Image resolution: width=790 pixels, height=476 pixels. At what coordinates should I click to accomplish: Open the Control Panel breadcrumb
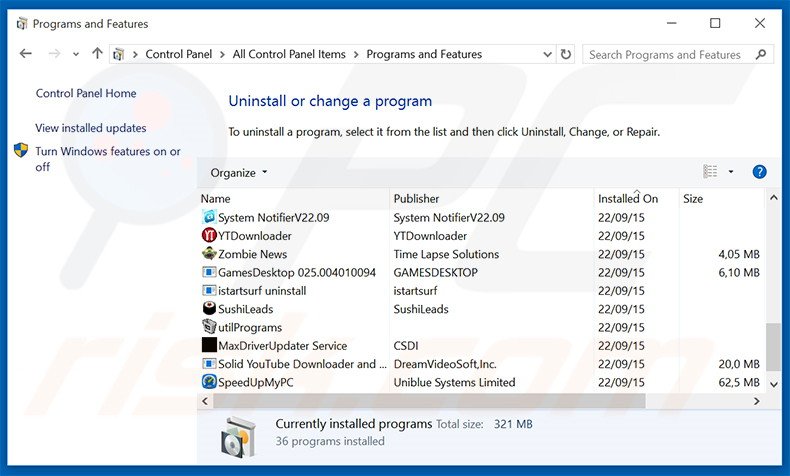coord(179,54)
